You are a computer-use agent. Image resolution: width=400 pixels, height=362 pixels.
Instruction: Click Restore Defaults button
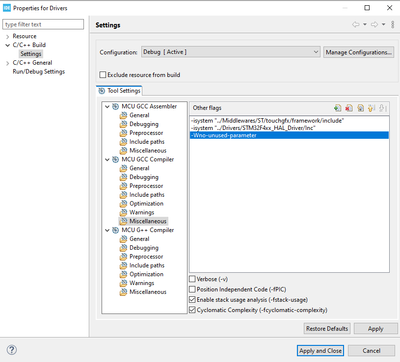327,329
